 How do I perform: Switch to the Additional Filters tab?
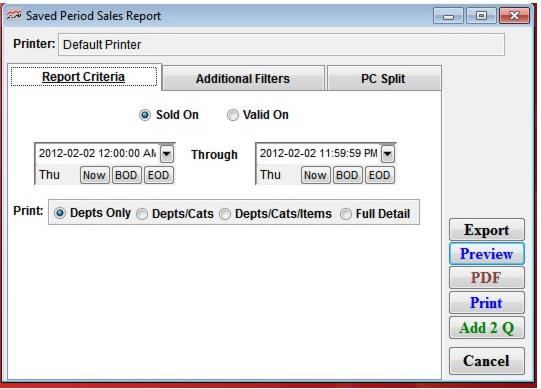(243, 78)
